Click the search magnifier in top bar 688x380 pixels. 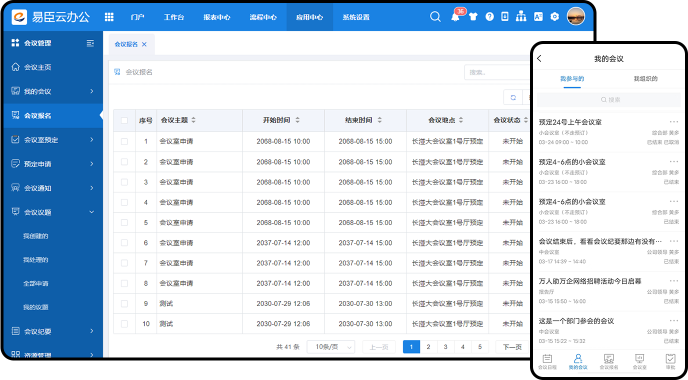point(435,17)
